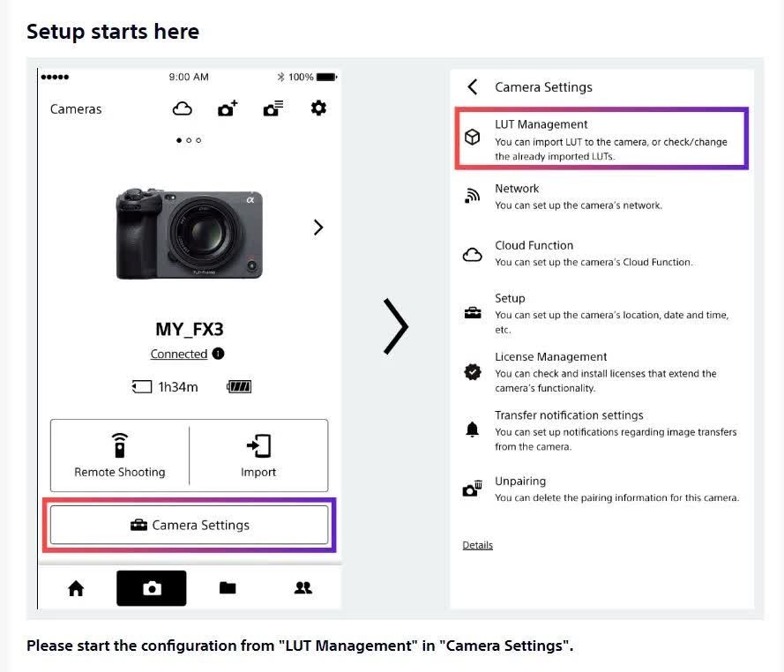The height and width of the screenshot is (672, 784).
Task: Tap the Import button
Action: tap(258, 456)
